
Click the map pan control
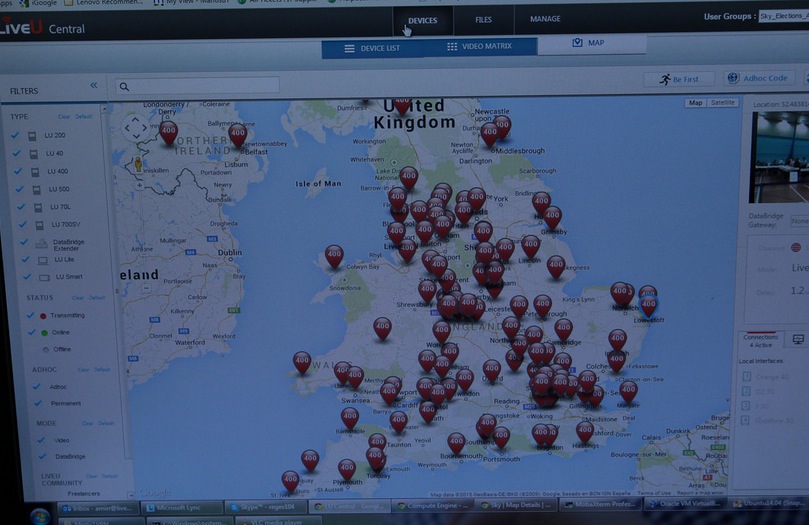(x=135, y=127)
